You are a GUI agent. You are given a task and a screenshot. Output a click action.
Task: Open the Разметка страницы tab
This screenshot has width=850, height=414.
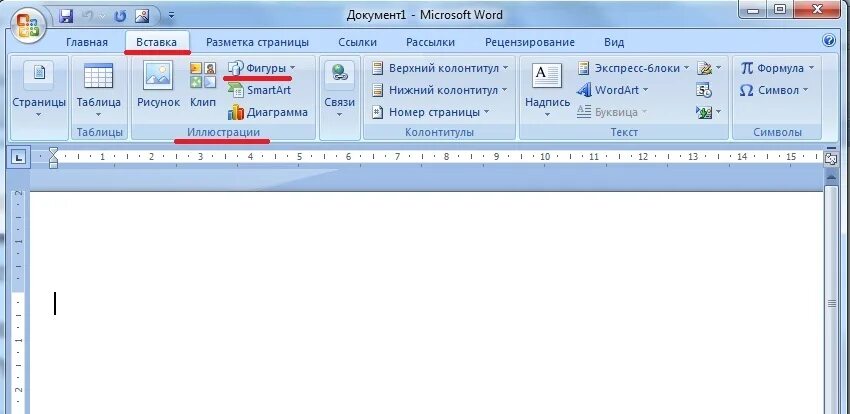pos(257,42)
